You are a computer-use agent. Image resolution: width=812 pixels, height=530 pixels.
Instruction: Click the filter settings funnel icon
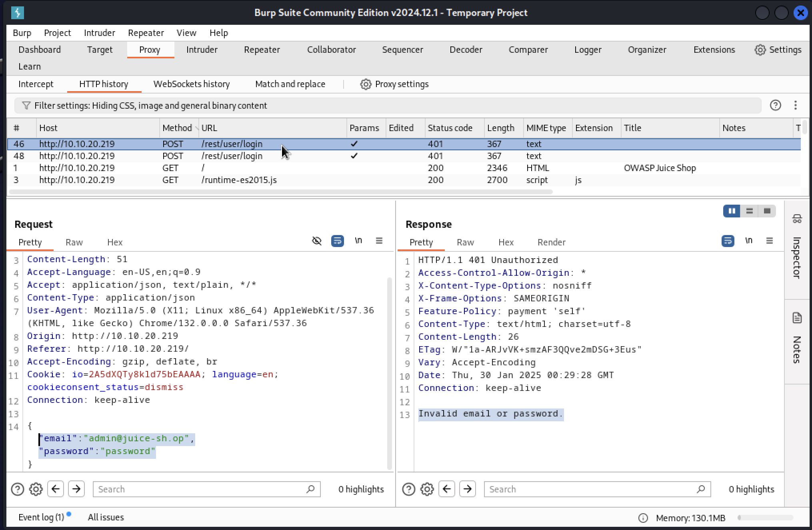pos(26,106)
